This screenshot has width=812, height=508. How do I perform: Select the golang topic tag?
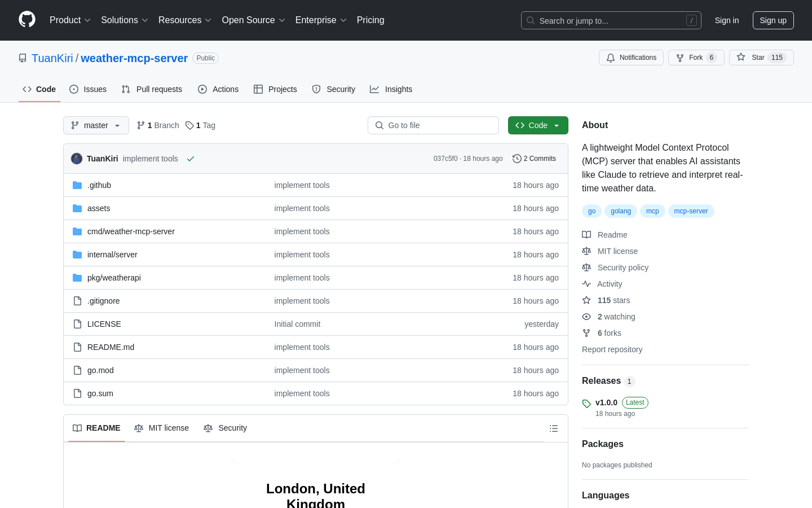point(621,211)
